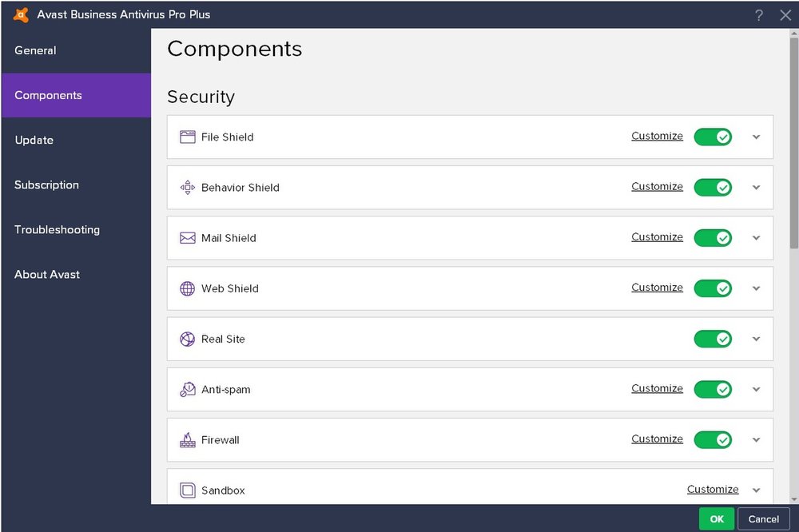
Task: Toggle the Mail Shield switch
Action: coord(713,237)
